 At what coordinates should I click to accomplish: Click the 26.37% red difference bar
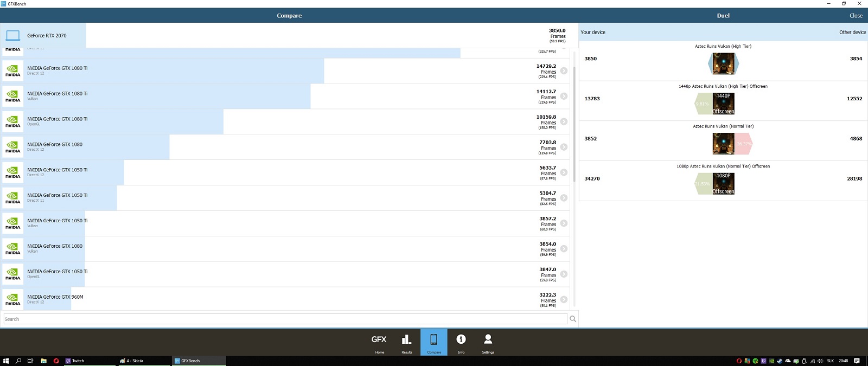743,144
